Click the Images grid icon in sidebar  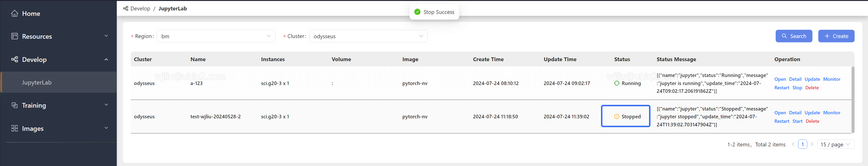[15, 128]
